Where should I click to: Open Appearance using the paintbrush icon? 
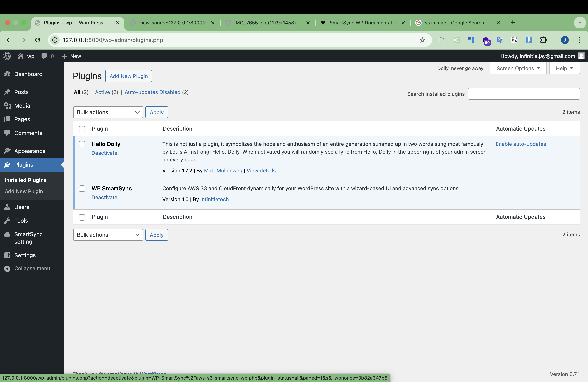(x=8, y=151)
